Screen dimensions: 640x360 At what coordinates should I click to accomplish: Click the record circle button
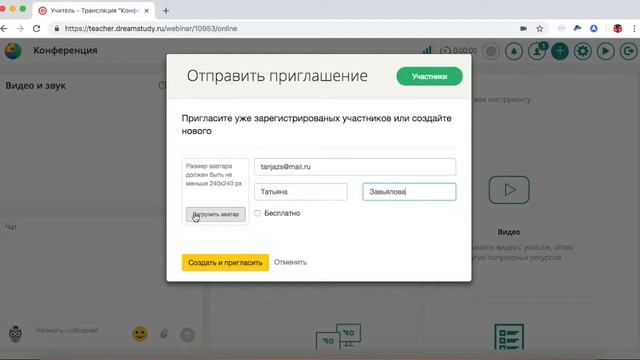tap(491, 51)
